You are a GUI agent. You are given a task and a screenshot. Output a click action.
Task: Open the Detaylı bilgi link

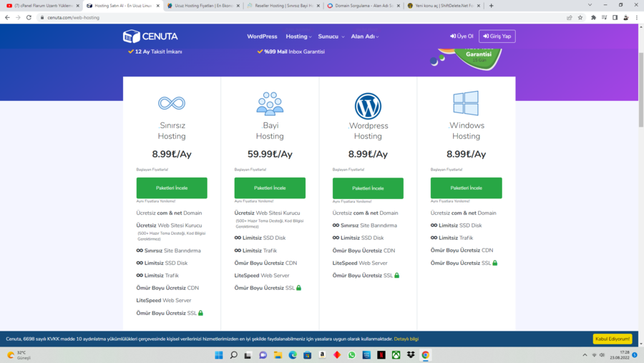tap(406, 339)
